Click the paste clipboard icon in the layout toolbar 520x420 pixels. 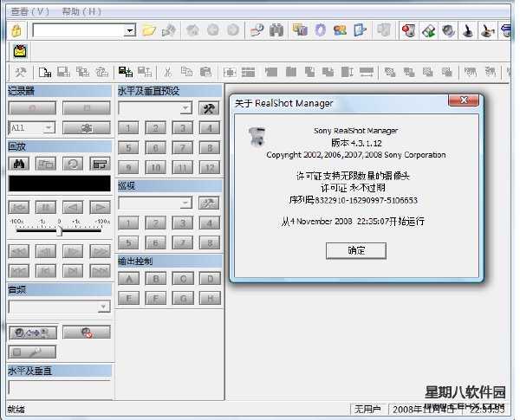(205, 72)
